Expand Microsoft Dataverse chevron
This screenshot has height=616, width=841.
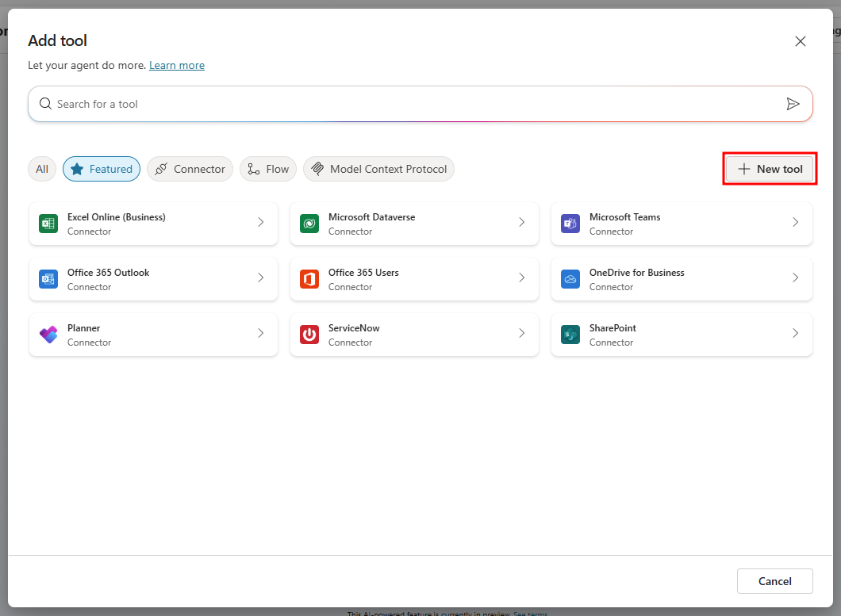tap(522, 222)
